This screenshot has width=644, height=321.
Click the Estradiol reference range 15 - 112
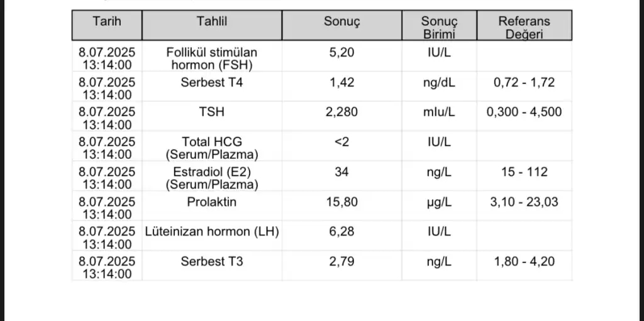(x=525, y=172)
